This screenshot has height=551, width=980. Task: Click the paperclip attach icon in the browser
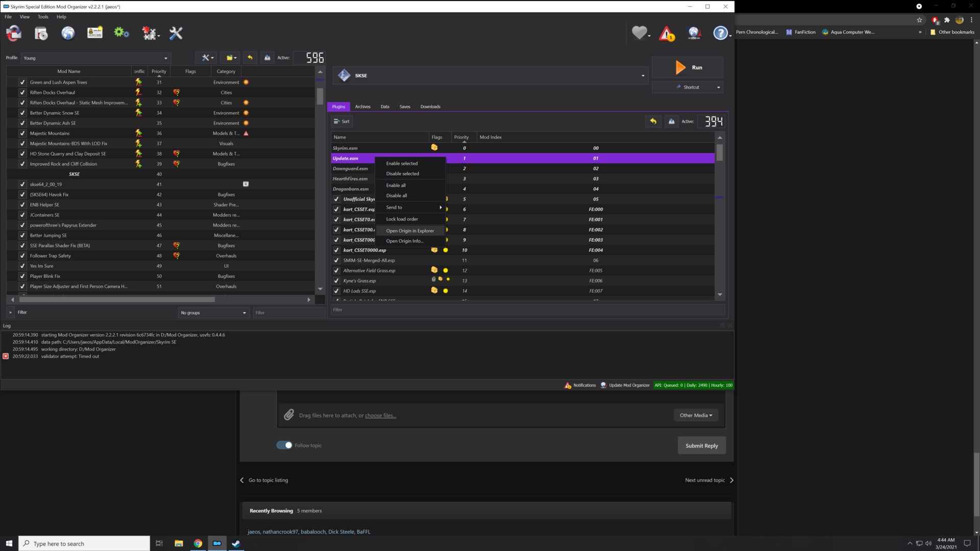point(289,415)
